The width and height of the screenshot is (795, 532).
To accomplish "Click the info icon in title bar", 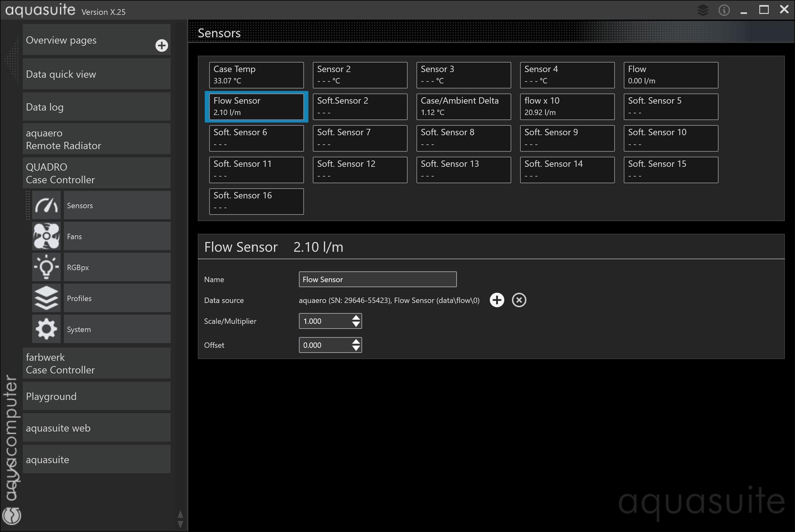I will (724, 10).
